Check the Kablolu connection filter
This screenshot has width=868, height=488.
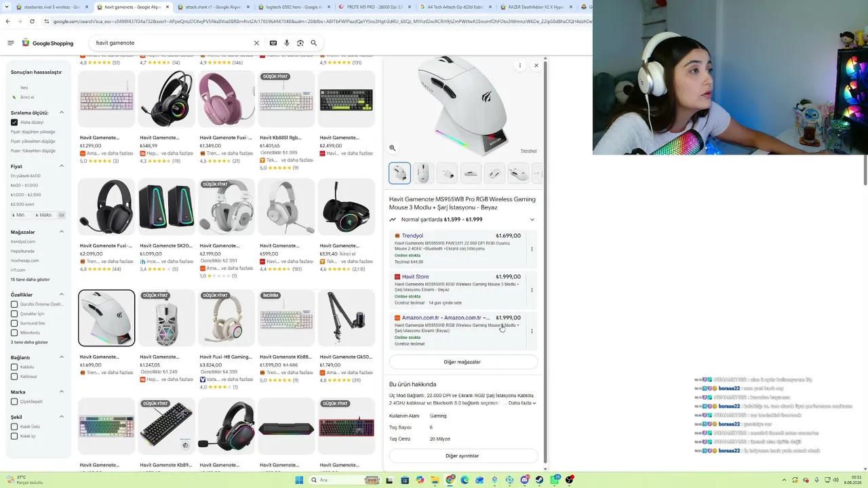coord(14,367)
